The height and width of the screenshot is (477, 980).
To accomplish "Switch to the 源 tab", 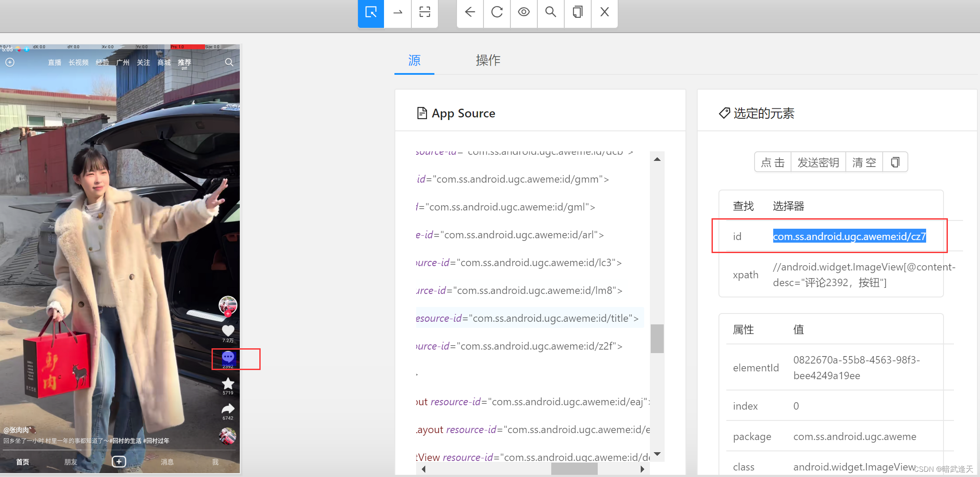I will (x=414, y=60).
